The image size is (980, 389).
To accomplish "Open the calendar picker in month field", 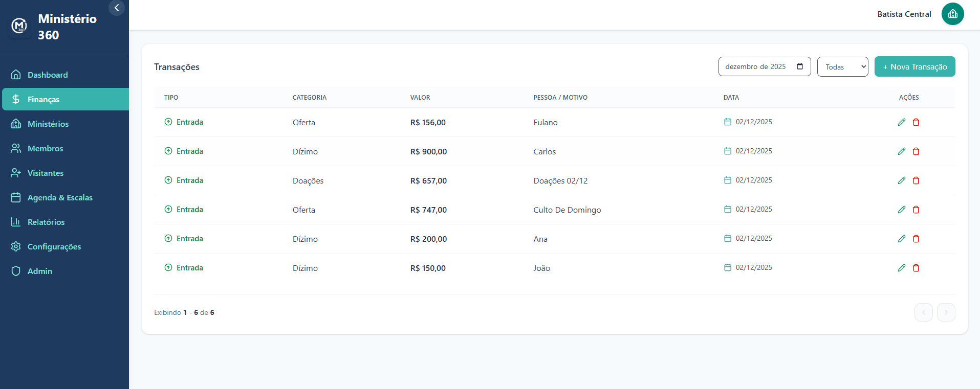I will coord(800,66).
